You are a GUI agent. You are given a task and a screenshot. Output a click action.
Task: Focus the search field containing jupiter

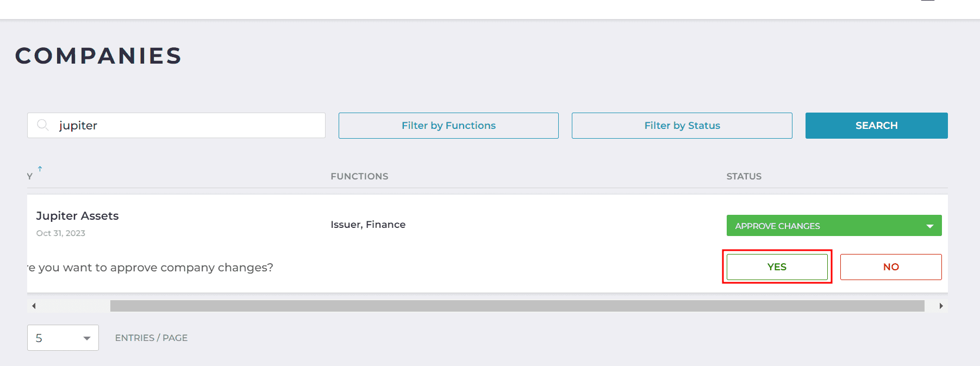point(176,126)
